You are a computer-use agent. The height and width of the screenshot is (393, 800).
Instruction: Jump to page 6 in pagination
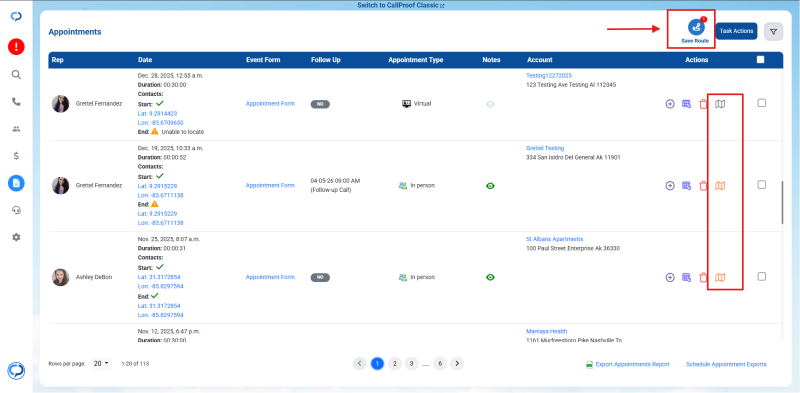point(440,364)
